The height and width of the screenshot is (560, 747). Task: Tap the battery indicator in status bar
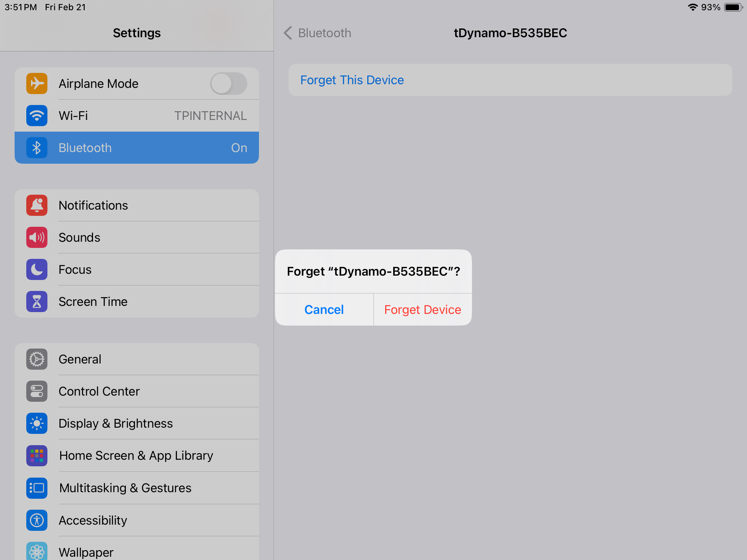[x=733, y=7]
